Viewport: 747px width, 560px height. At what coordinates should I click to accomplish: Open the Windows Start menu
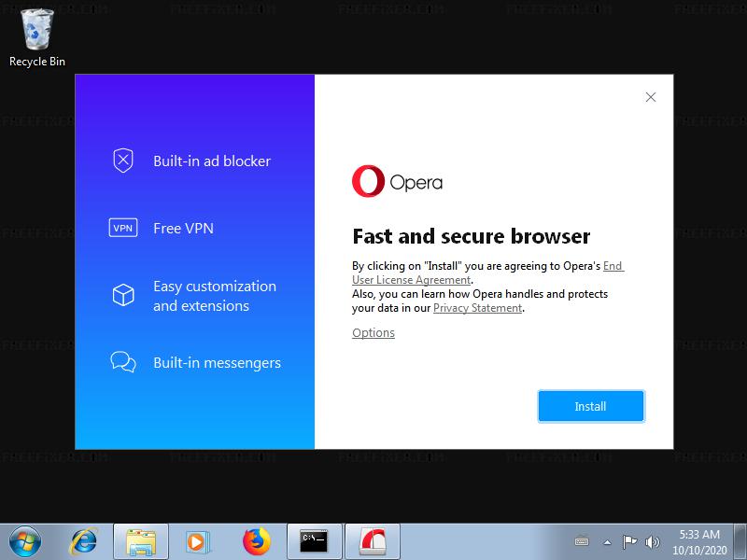(24, 540)
